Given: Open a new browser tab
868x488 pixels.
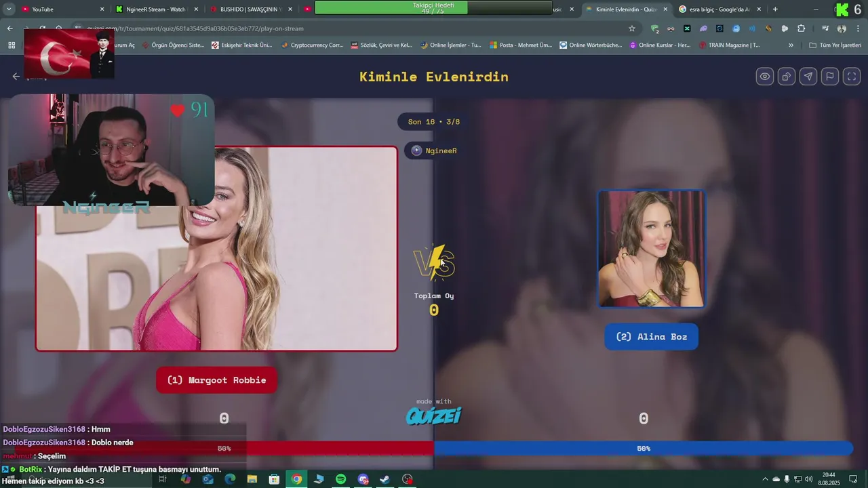Looking at the screenshot, I should point(775,9).
